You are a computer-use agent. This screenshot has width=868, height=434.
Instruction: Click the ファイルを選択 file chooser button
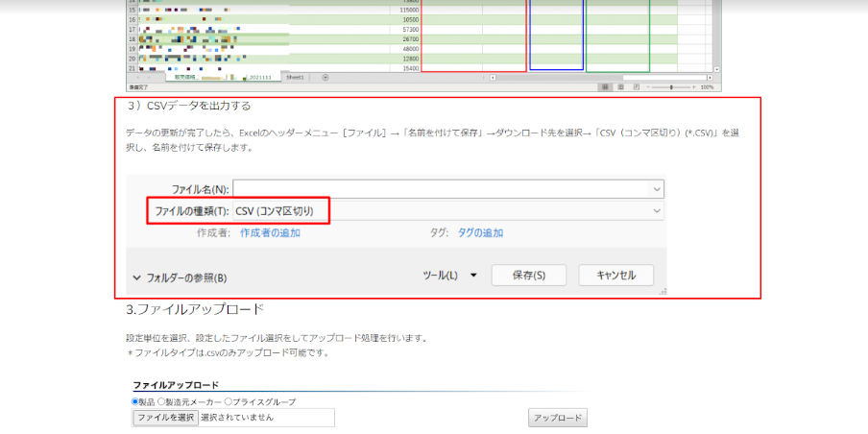coord(165,418)
